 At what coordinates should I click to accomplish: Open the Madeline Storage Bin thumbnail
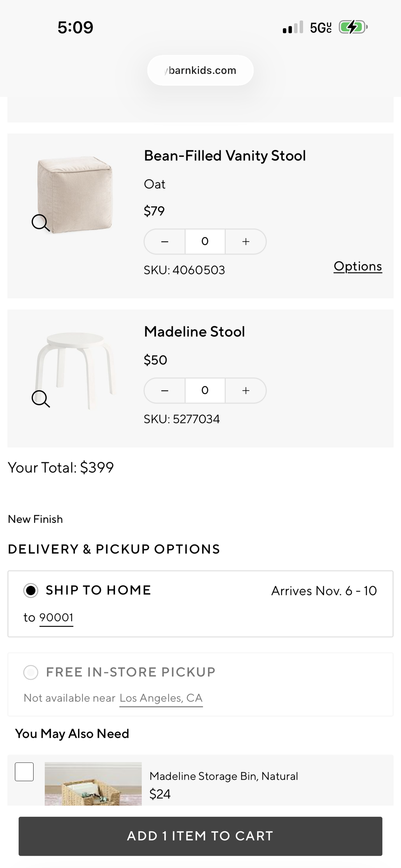point(93,784)
